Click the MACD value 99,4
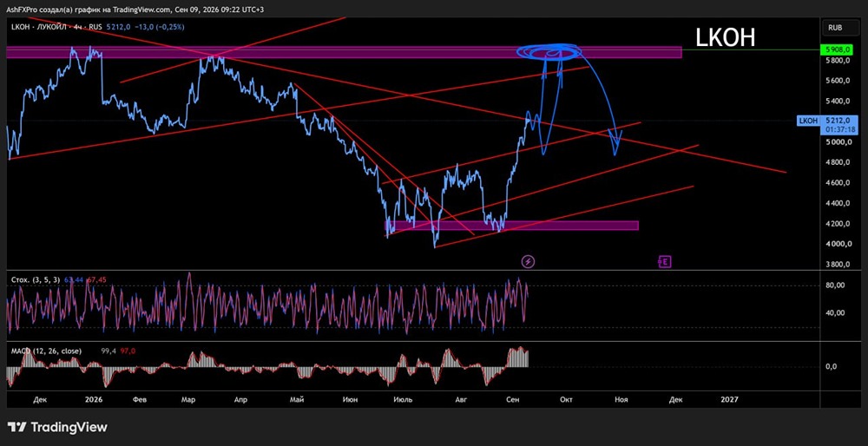Screen dimensions: 868x446 [x=109, y=351]
